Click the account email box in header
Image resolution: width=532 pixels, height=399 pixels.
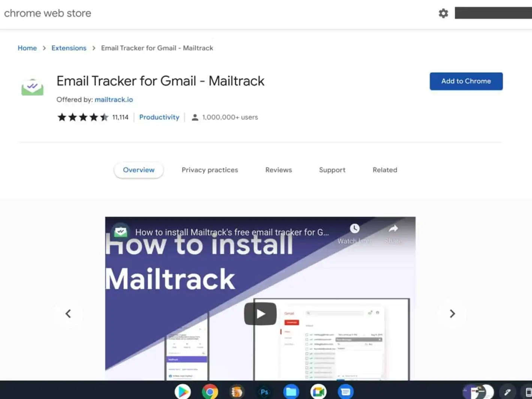click(493, 13)
